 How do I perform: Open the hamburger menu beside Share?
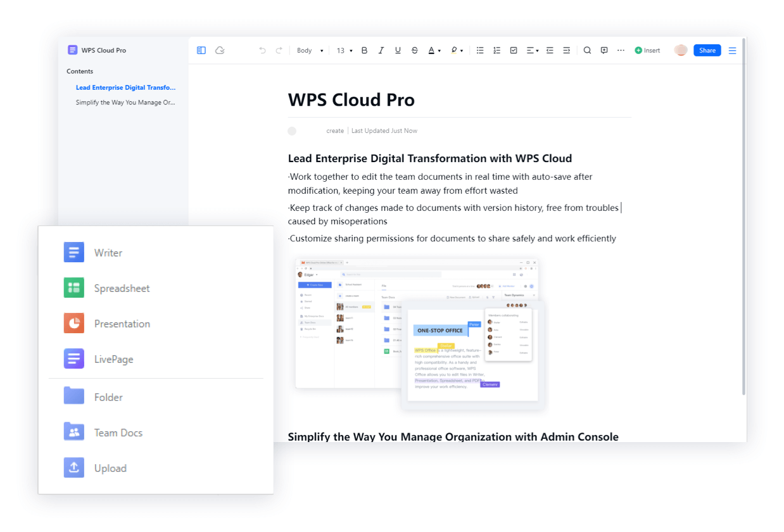pyautogui.click(x=733, y=51)
